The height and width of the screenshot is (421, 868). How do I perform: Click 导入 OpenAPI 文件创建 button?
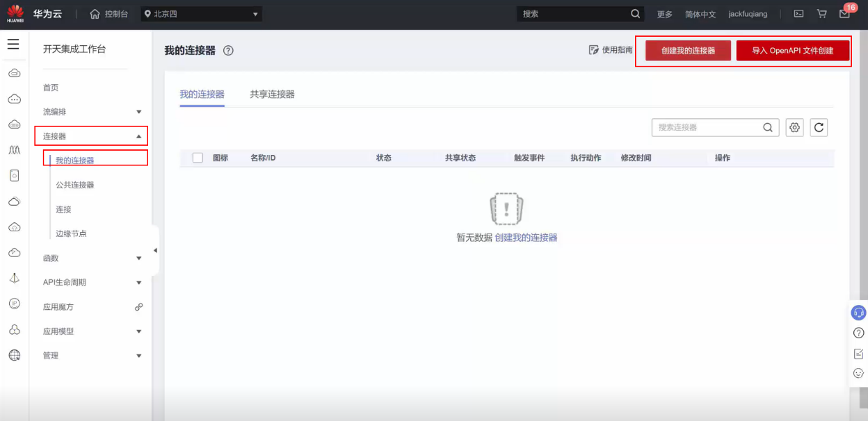[793, 51]
